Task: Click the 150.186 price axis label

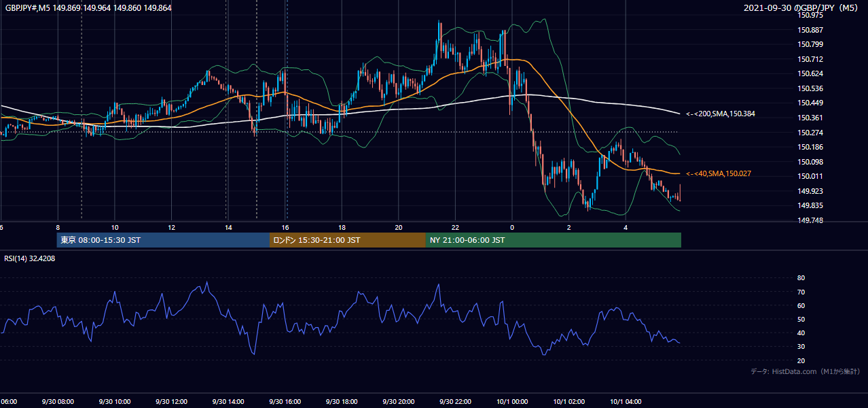Action: coord(811,147)
